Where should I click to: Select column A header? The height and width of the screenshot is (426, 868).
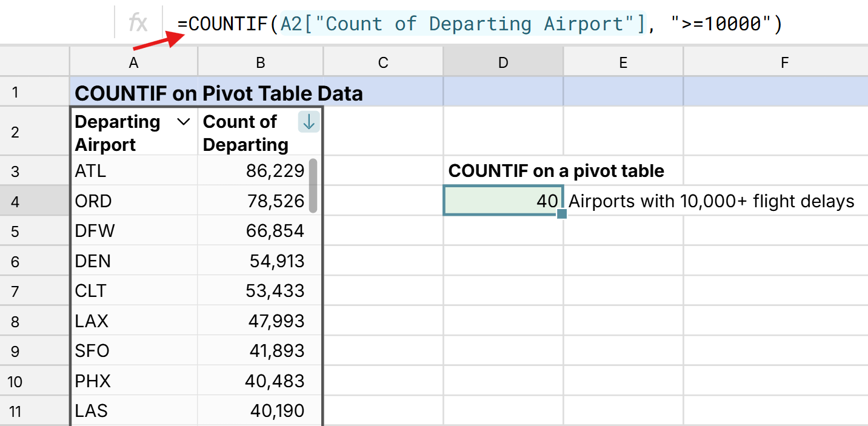[x=133, y=61]
